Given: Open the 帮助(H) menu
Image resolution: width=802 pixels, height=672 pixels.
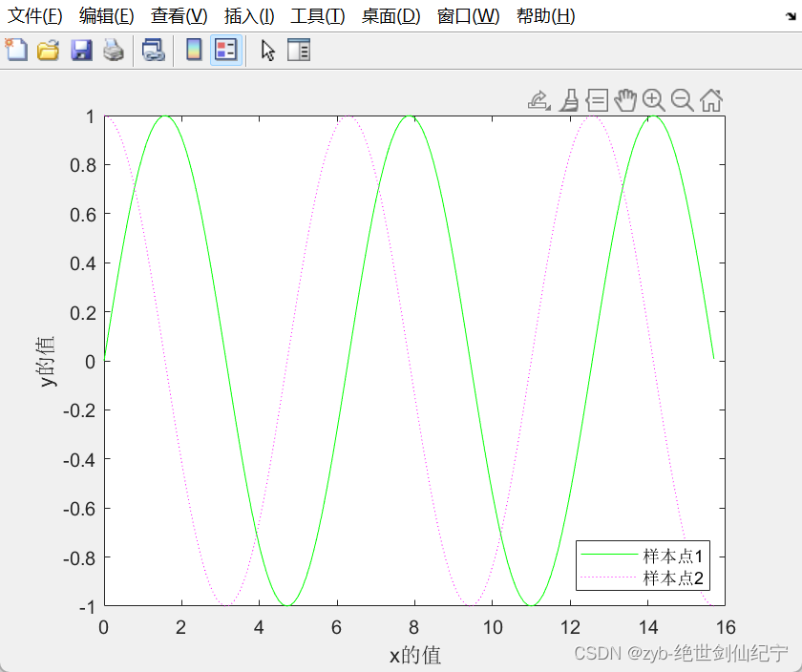Looking at the screenshot, I should [546, 16].
